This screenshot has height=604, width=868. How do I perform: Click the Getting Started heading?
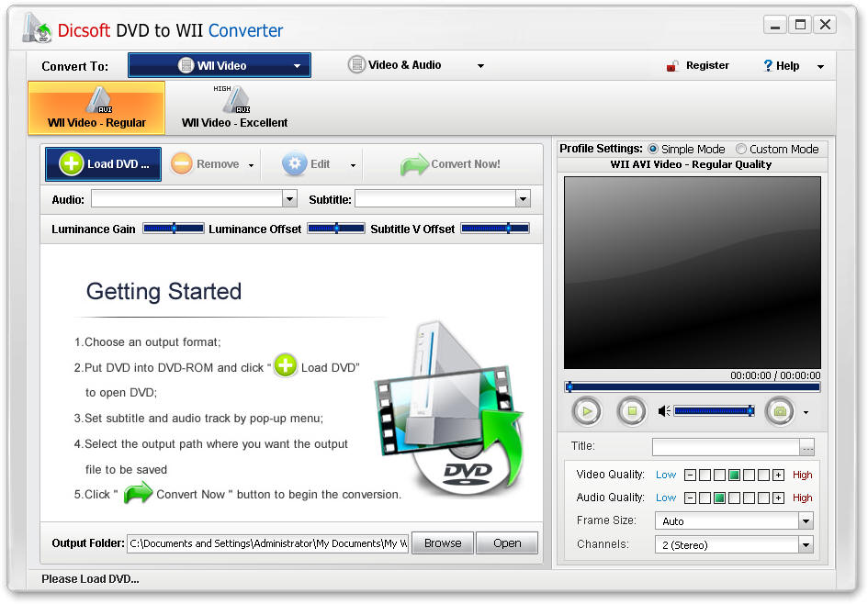163,292
